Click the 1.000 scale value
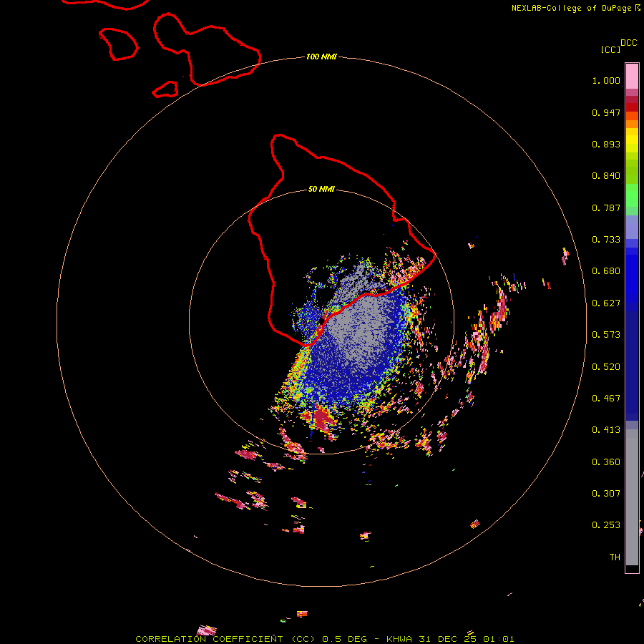This screenshot has width=644, height=644. 606,80
